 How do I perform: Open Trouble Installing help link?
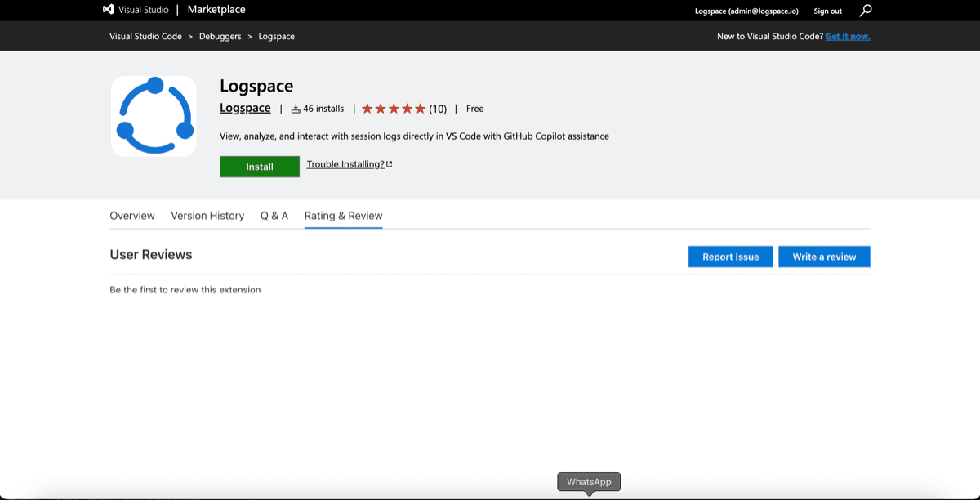[350, 164]
